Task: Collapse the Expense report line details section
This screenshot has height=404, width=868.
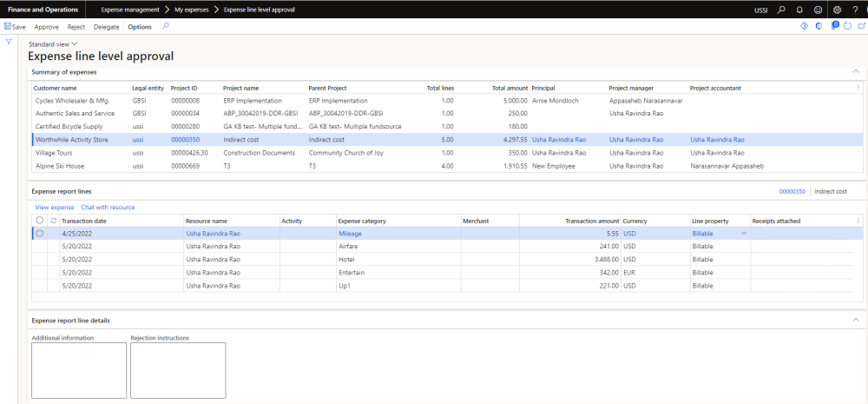Action: 855,321
